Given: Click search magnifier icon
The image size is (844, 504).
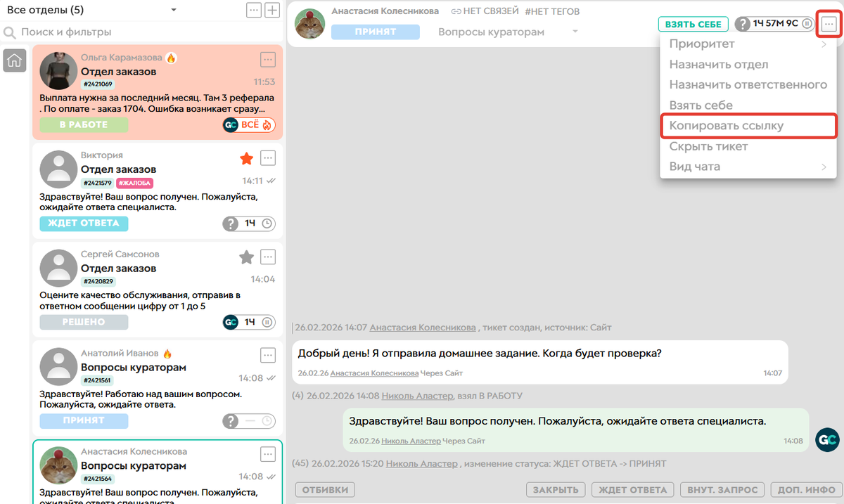Looking at the screenshot, I should (x=10, y=32).
